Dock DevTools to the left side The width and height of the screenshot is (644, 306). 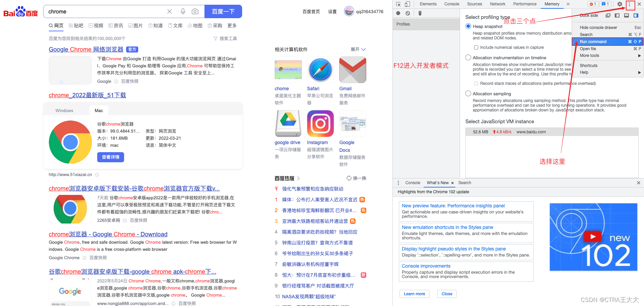617,15
